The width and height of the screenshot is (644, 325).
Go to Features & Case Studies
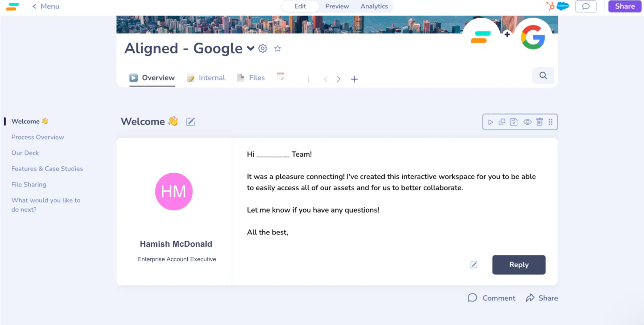tap(47, 169)
